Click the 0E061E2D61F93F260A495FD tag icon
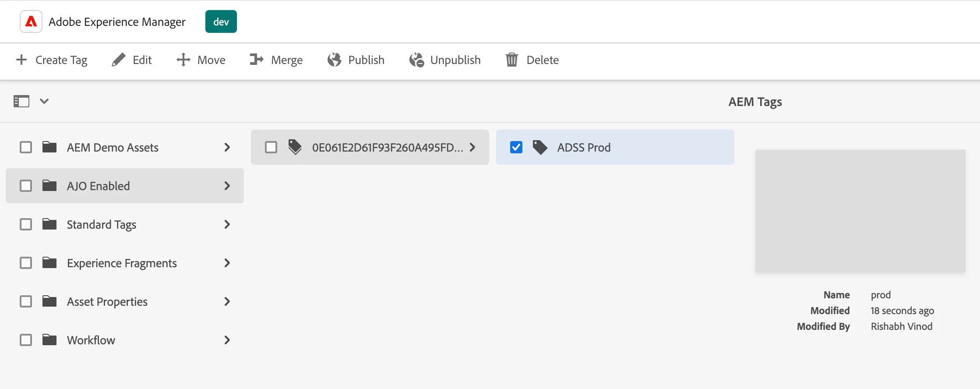 pos(295,147)
